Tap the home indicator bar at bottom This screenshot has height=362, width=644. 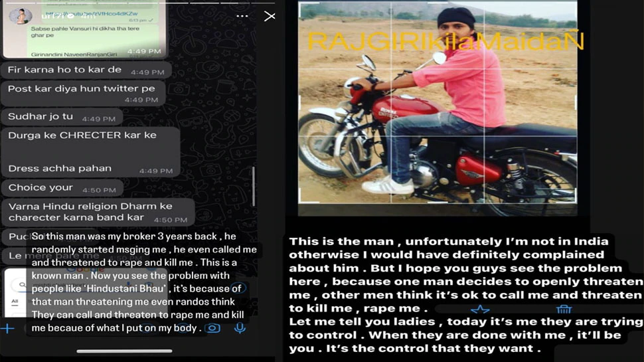124,351
